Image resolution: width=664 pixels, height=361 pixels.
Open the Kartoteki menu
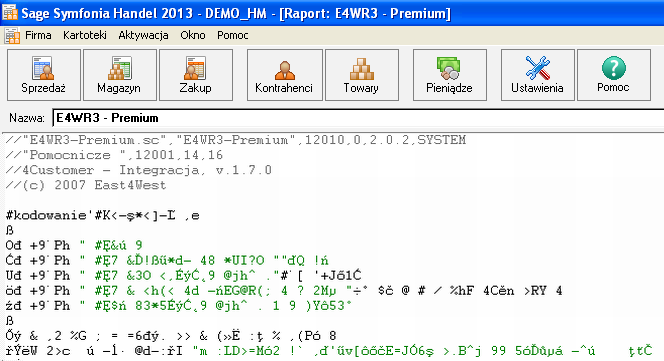click(x=85, y=35)
